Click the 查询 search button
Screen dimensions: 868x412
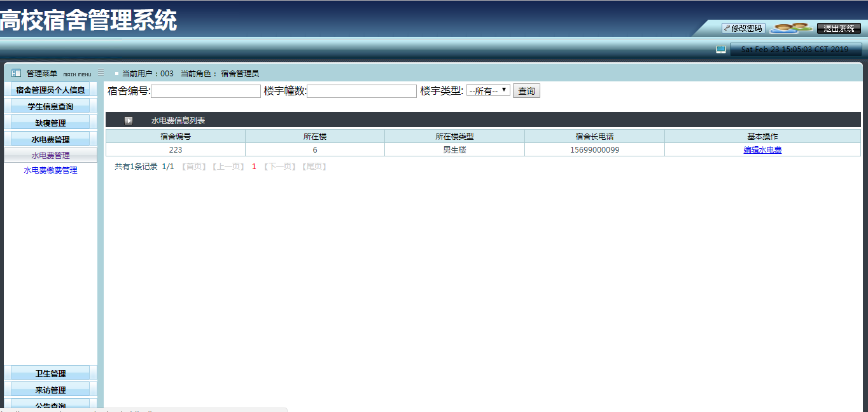(526, 91)
